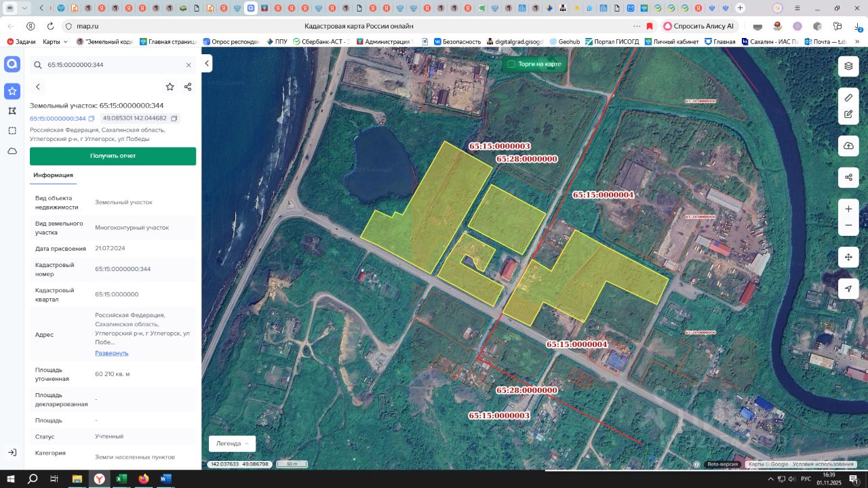This screenshot has width=868, height=488.
Task: Clear the cadastral number search field
Action: (x=189, y=65)
